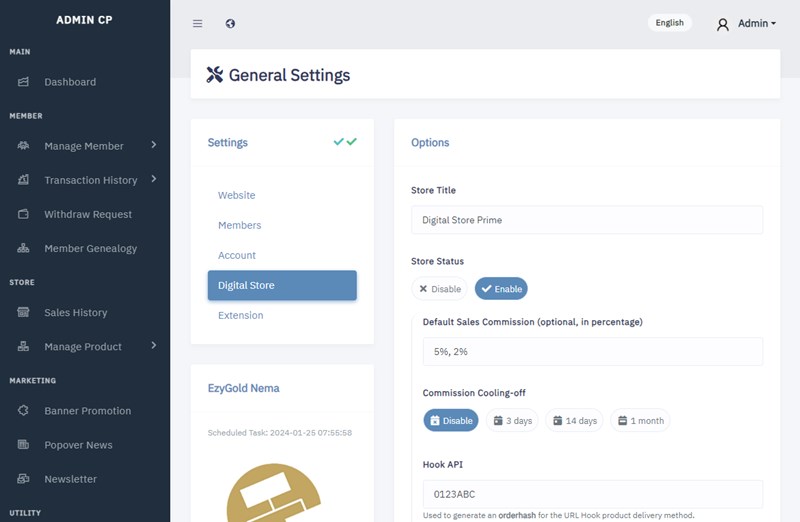Click the hamburger menu icon
Image resolution: width=800 pixels, height=522 pixels.
(x=197, y=23)
